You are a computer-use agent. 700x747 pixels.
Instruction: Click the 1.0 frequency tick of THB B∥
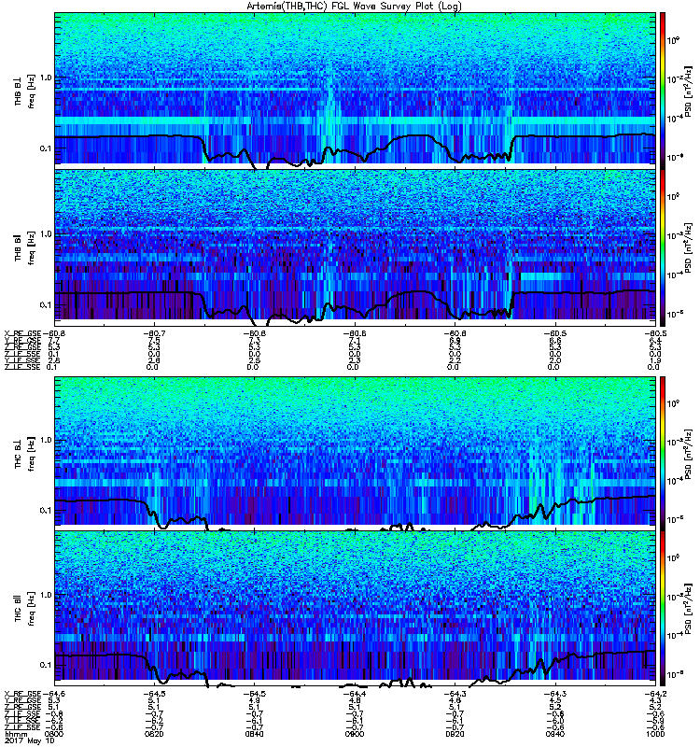46,234
